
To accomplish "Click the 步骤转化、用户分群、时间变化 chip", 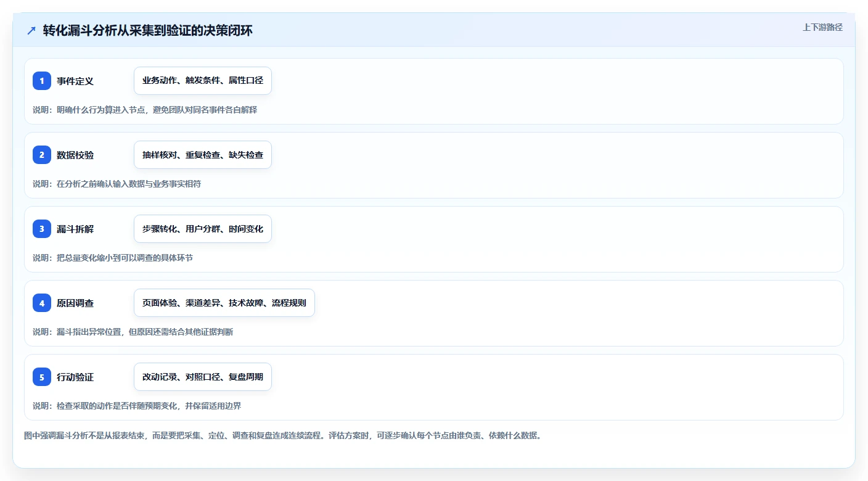I will (203, 229).
